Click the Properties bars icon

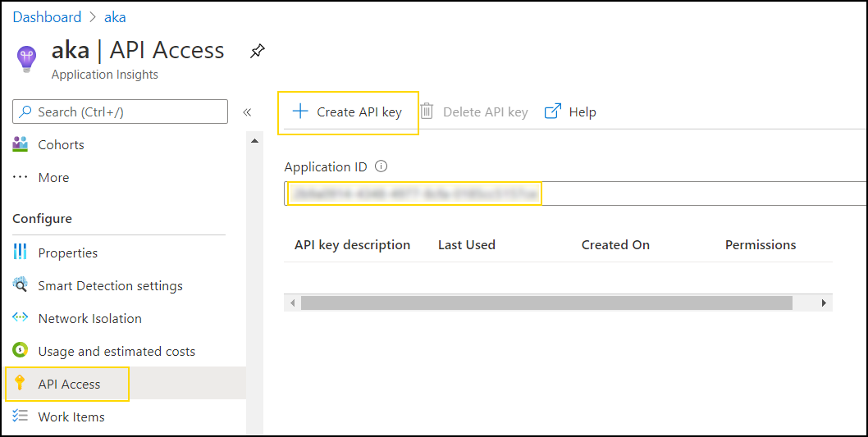[20, 253]
